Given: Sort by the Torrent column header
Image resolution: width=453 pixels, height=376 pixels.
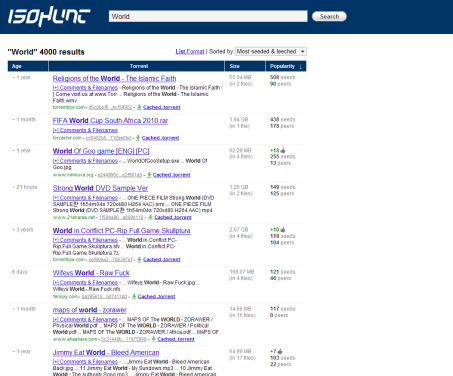Looking at the screenshot, I should [137, 66].
